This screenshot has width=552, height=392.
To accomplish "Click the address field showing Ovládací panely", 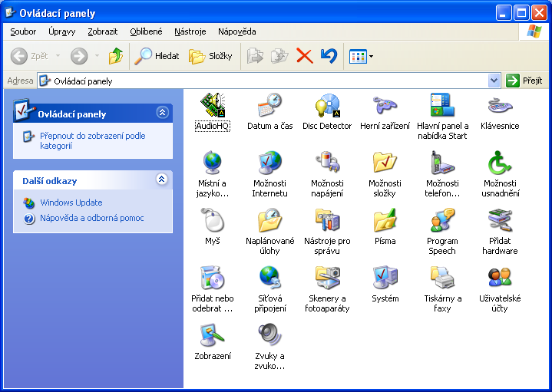I will pos(263,81).
